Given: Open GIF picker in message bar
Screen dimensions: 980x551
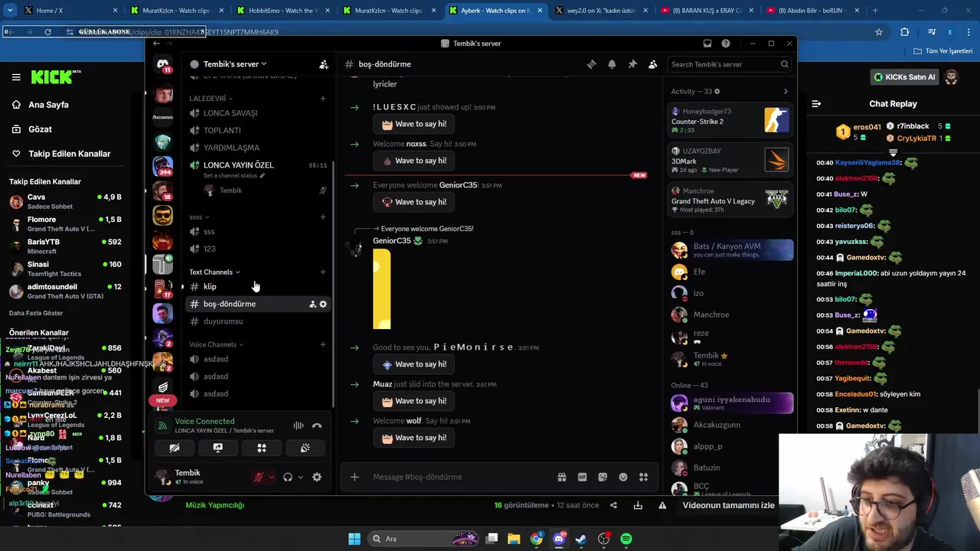Looking at the screenshot, I should pyautogui.click(x=582, y=478).
